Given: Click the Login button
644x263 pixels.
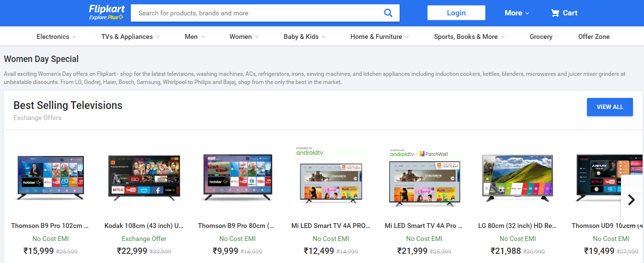Looking at the screenshot, I should click(456, 13).
